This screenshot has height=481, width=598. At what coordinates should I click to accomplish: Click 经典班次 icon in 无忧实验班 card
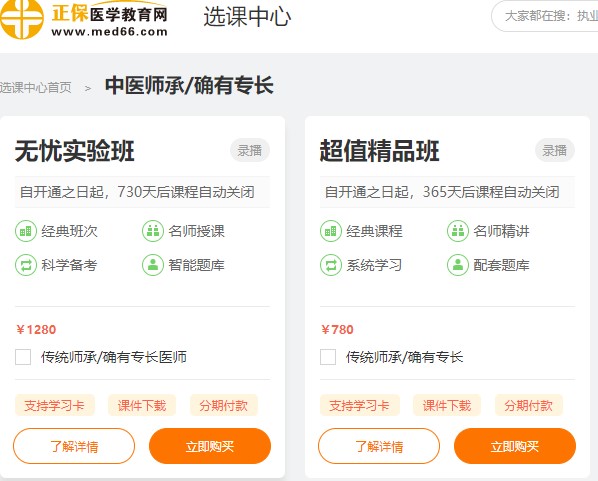pyautogui.click(x=26, y=231)
